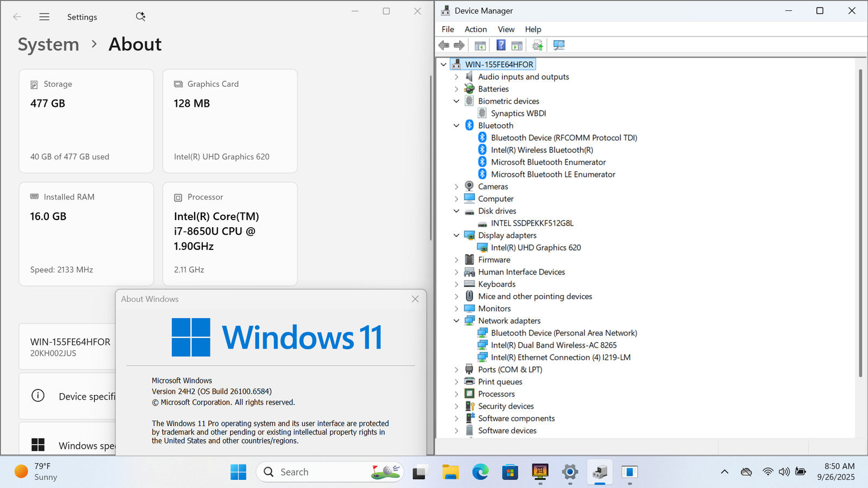
Task: Select Intel(R) UHD Graphics 620 device
Action: pyautogui.click(x=535, y=247)
